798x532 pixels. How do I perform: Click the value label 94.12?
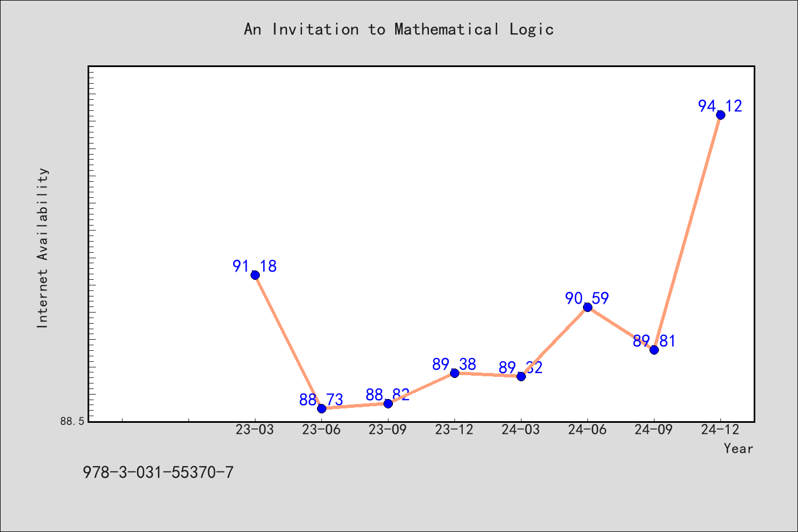click(x=720, y=106)
